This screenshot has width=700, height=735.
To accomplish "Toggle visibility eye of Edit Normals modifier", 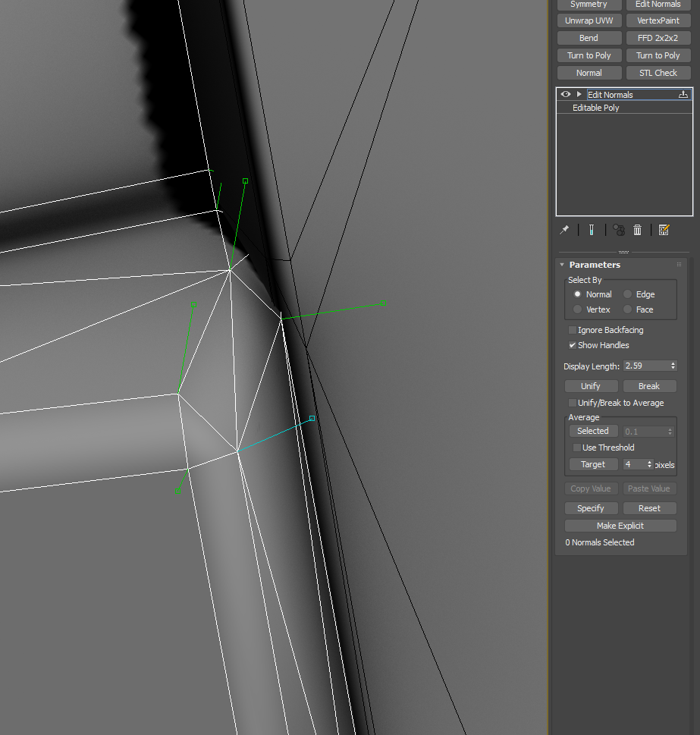I will 566,94.
